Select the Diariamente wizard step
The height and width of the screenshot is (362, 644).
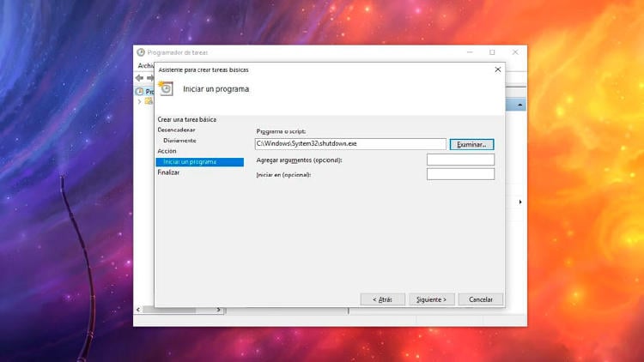point(180,140)
